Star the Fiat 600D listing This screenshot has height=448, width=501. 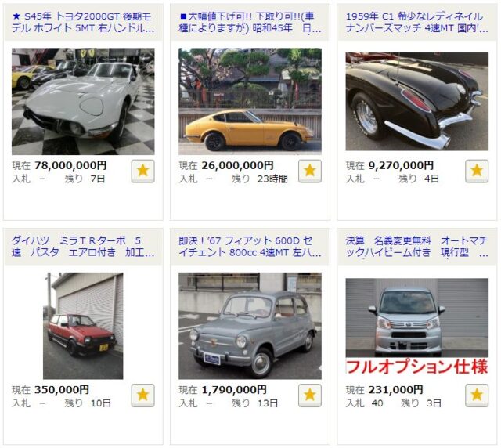point(310,396)
